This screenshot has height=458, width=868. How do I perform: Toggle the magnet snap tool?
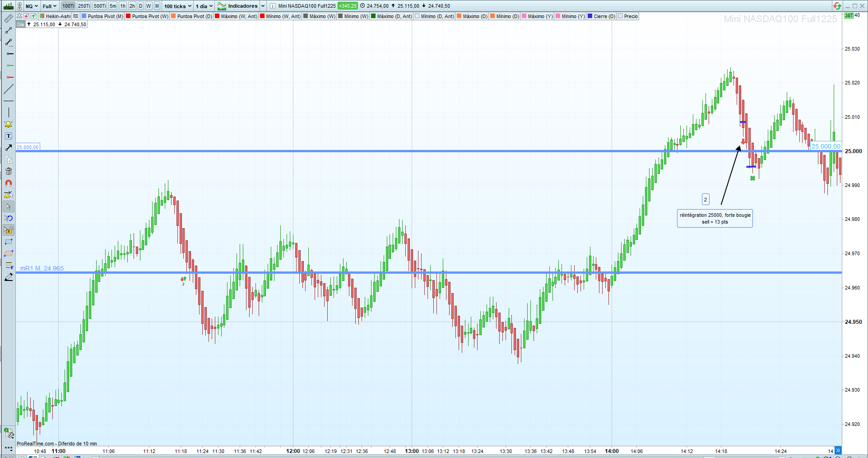9,183
